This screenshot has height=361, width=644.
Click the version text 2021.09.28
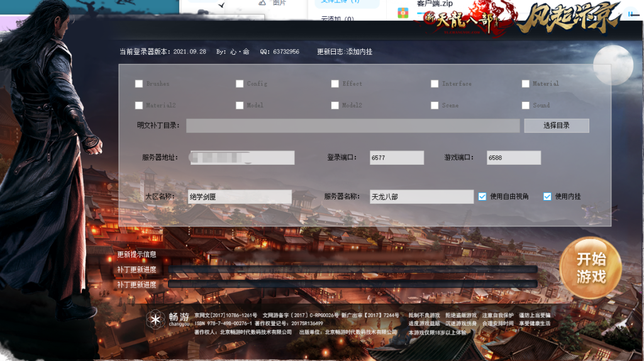coord(190,52)
